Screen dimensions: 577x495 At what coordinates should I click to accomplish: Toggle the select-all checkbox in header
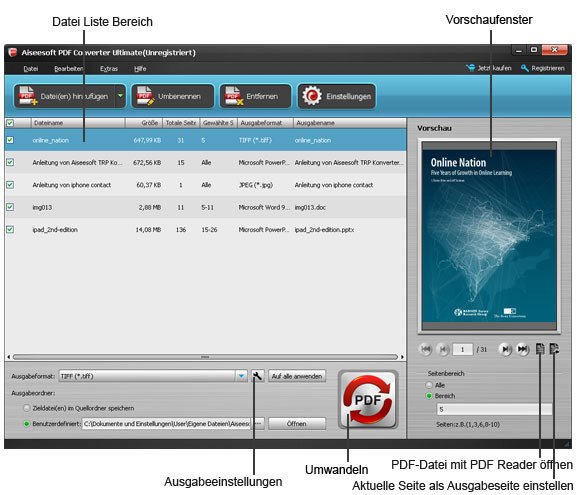coord(10,123)
